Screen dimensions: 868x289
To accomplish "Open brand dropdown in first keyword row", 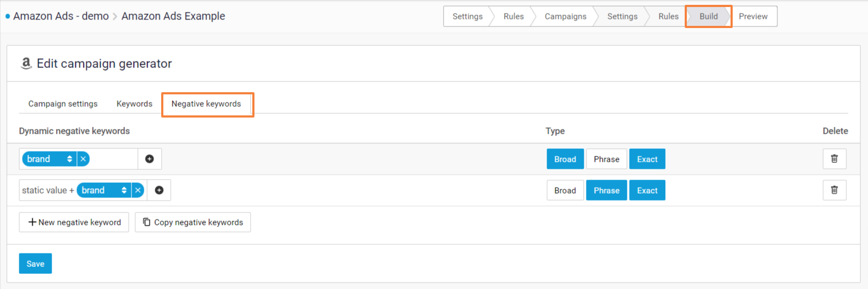I will pyautogui.click(x=50, y=159).
